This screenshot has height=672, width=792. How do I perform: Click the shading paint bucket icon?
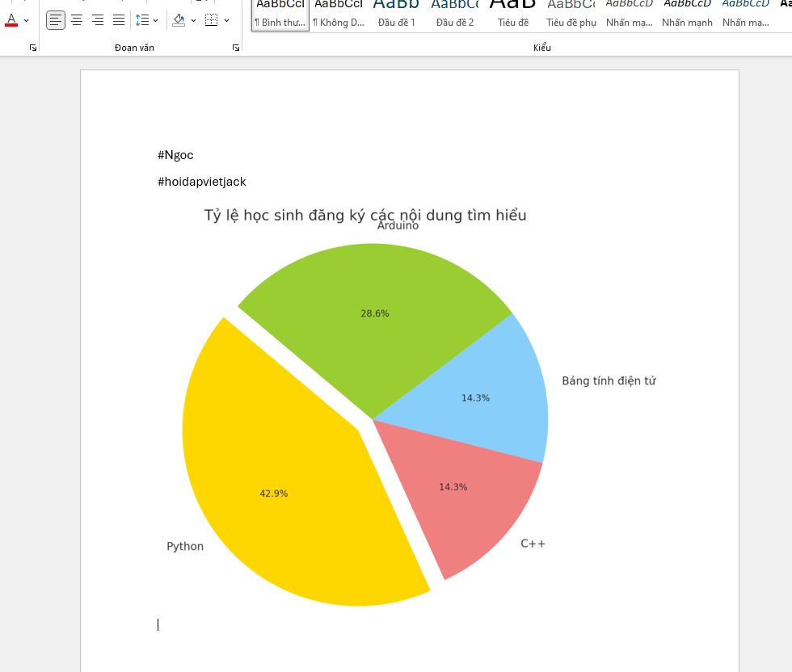coord(179,19)
